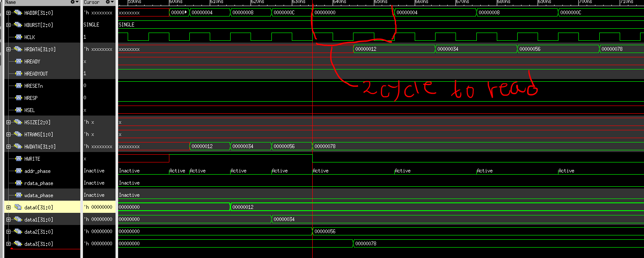
Task: Click the wdata_phase signal icon
Action: [19, 195]
